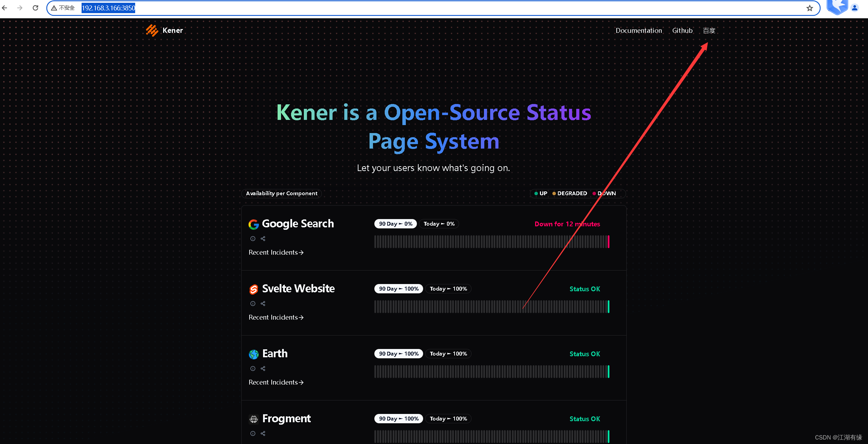Click the browser address bar URL

(108, 8)
